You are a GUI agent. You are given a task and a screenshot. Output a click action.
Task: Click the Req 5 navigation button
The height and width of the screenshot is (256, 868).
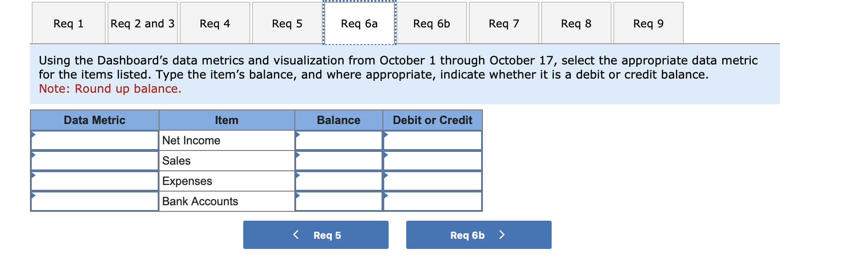315,234
